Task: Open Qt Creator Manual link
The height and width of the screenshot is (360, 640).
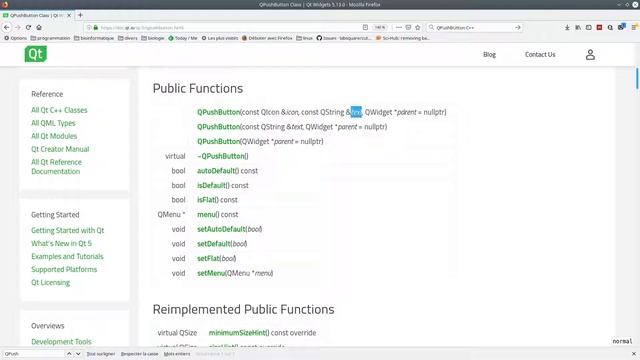Action: [60, 149]
